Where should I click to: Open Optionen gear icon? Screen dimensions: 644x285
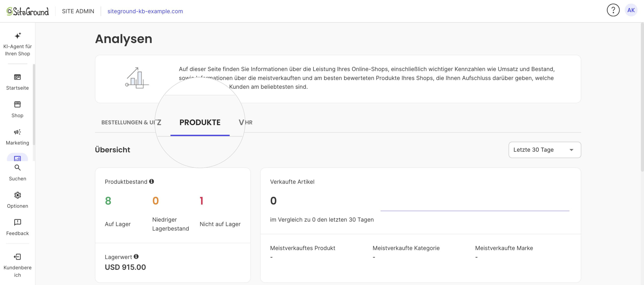tap(17, 195)
